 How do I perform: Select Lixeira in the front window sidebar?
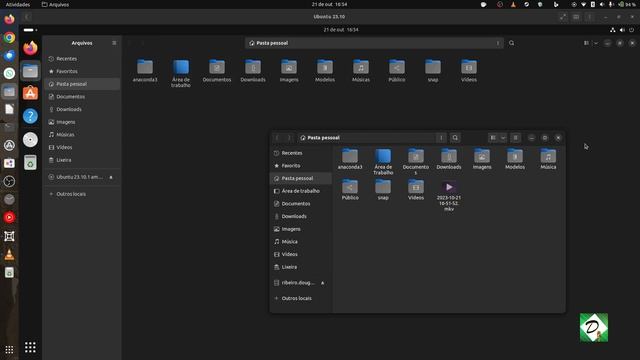pos(301,267)
